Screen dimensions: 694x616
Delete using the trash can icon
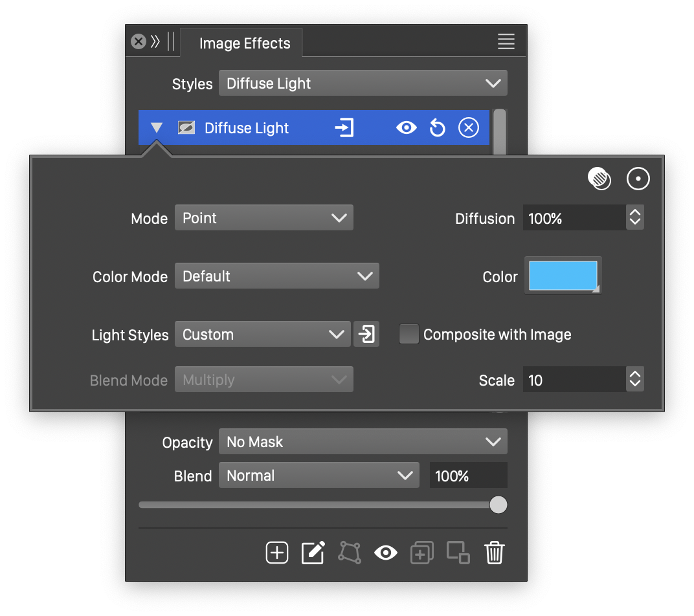click(x=494, y=553)
